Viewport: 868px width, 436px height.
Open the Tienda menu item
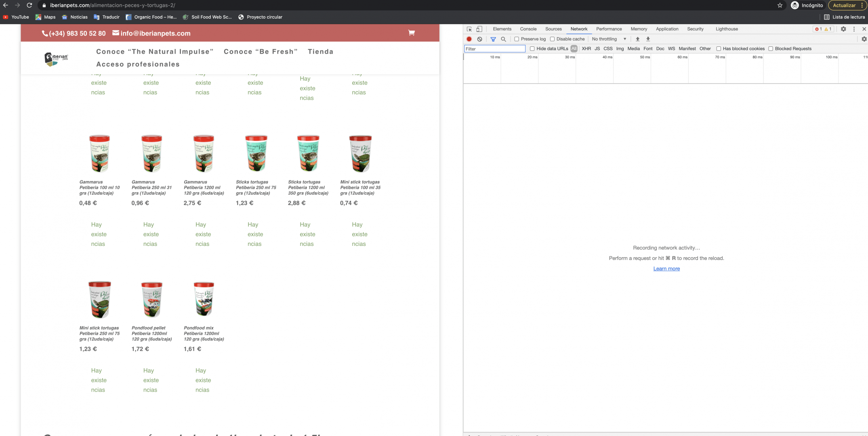[321, 52]
